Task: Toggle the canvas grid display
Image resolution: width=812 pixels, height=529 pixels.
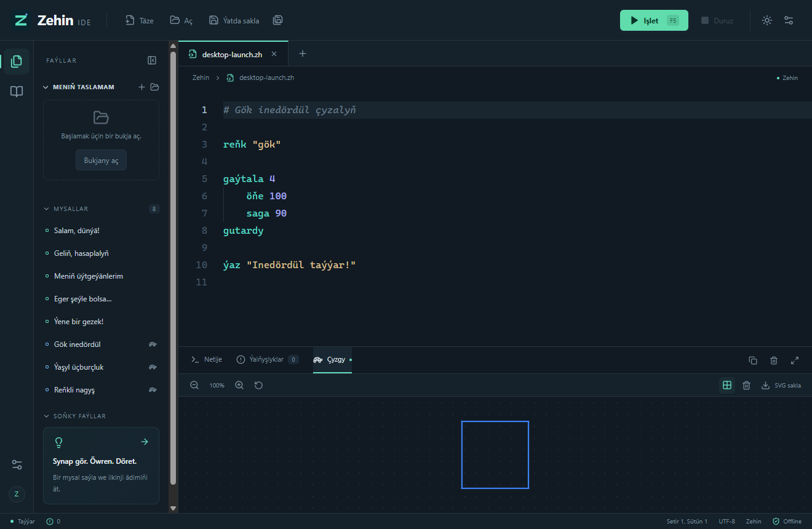Action: (x=727, y=385)
